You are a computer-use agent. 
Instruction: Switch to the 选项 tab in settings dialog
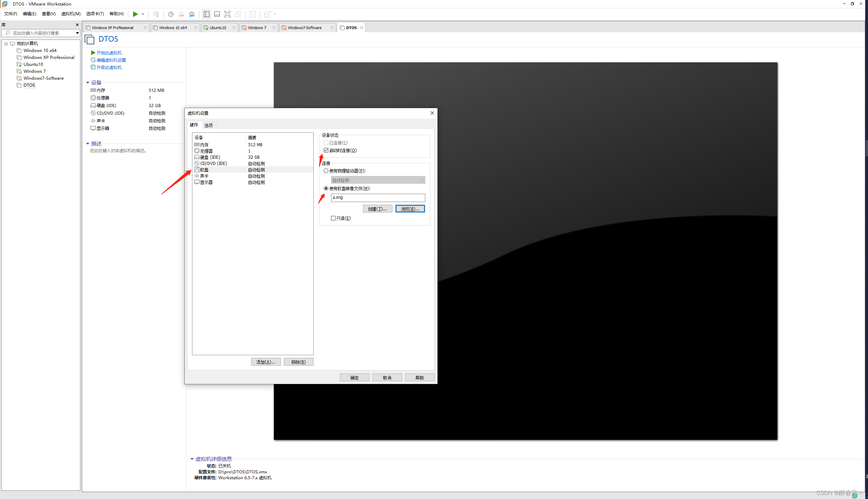(208, 125)
